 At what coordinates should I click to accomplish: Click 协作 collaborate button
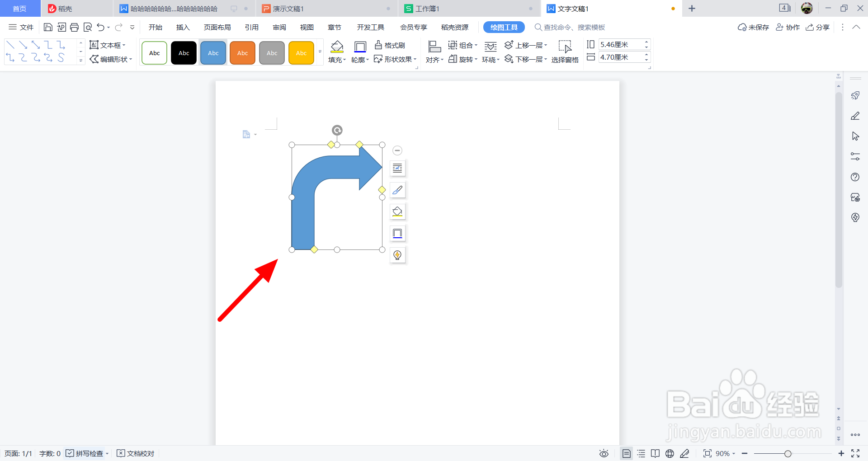(788, 28)
